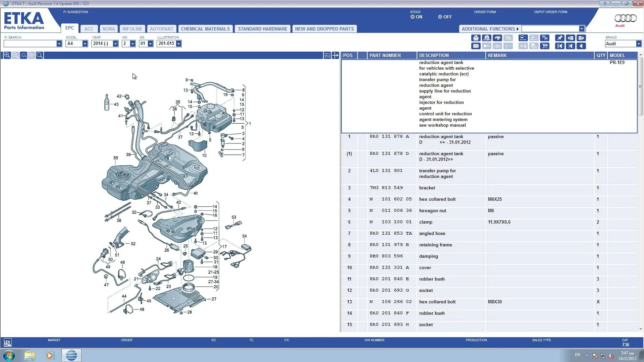Open the YEAR dropdown showing 2014

click(115, 44)
